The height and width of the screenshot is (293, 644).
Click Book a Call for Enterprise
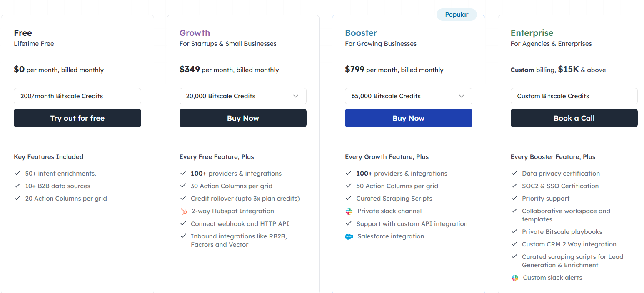click(574, 118)
